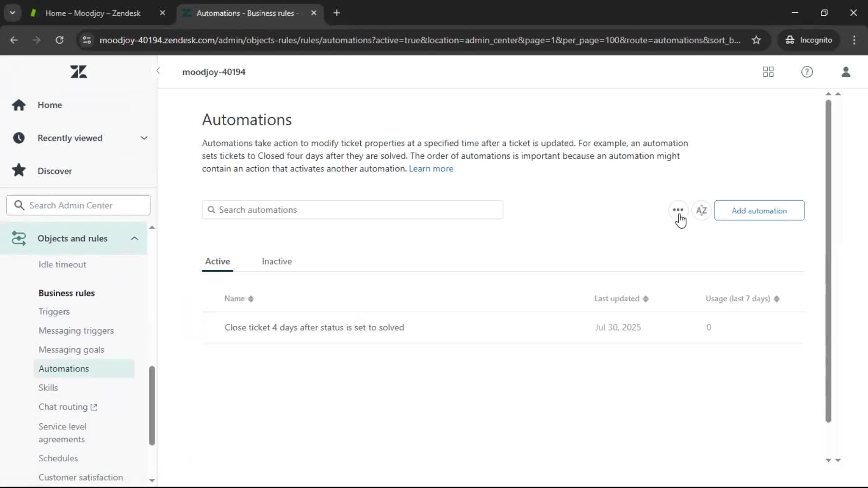Open the site information icon in address bar
This screenshot has width=868, height=488.
point(86,40)
